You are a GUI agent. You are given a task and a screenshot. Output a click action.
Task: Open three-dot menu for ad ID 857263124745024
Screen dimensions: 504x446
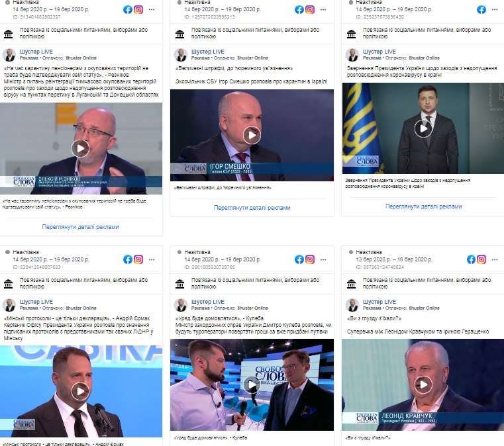tap(495, 259)
